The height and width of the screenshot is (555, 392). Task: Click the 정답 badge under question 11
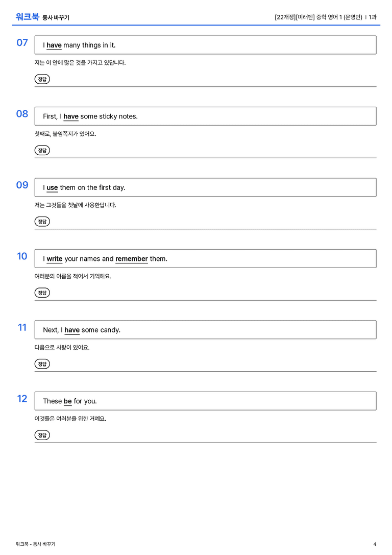pyautogui.click(x=42, y=364)
